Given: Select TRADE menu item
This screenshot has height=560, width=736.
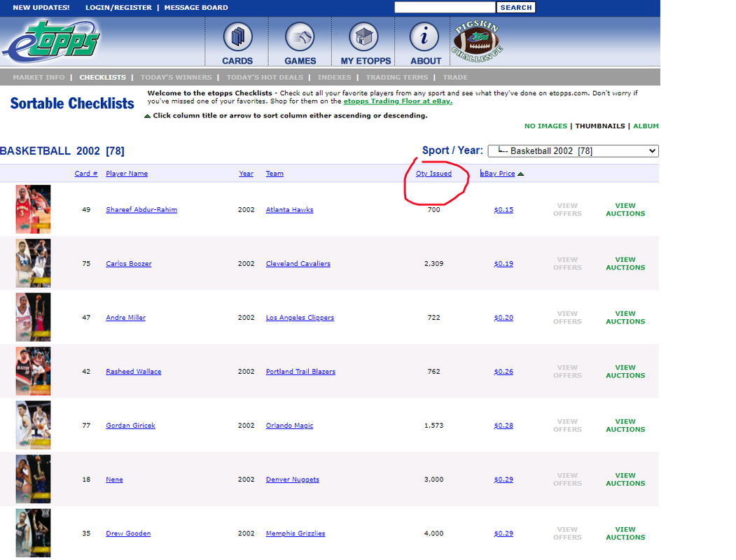Looking at the screenshot, I should (455, 78).
